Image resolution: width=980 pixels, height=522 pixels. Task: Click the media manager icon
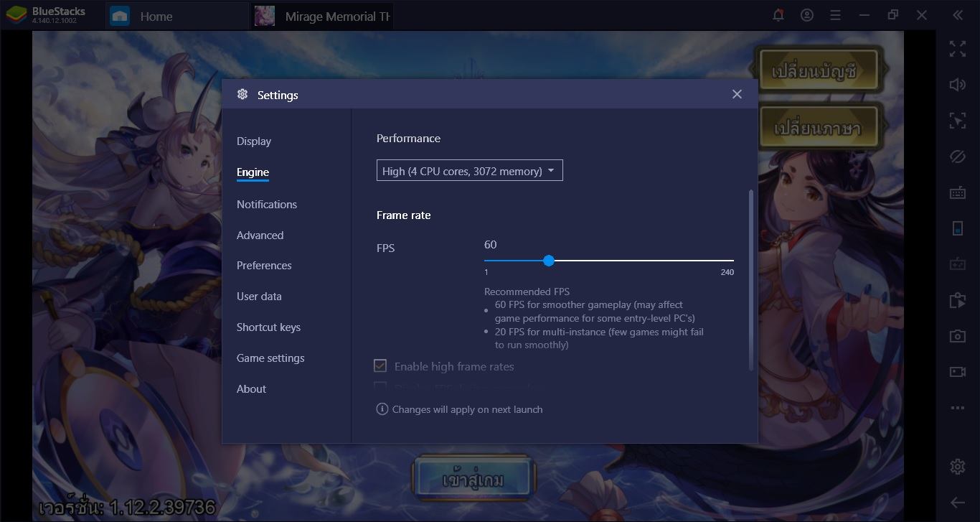958,300
